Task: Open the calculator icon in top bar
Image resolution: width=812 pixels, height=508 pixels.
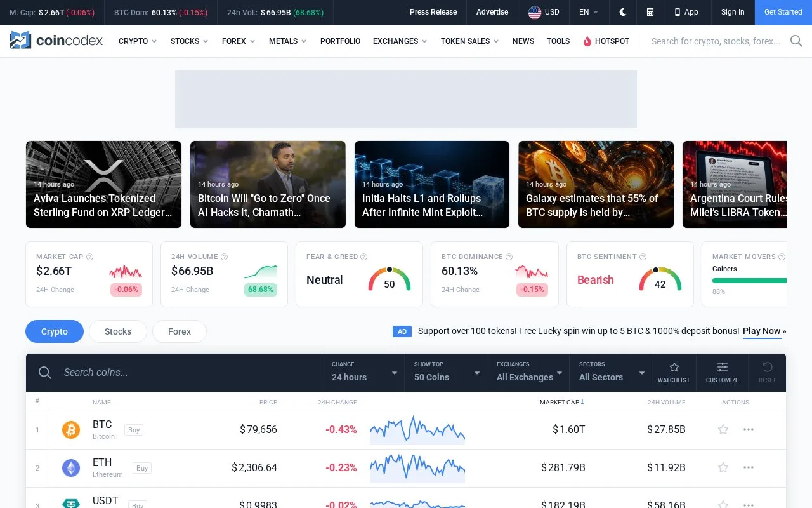Action: (650, 12)
